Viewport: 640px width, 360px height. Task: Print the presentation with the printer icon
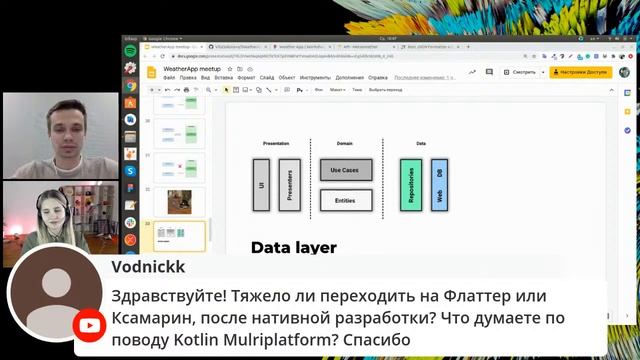[187, 90]
